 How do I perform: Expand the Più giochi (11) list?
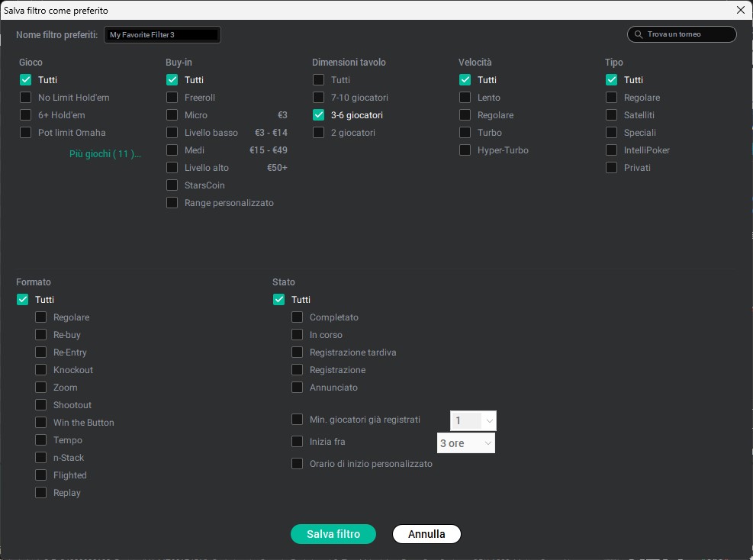tap(105, 153)
